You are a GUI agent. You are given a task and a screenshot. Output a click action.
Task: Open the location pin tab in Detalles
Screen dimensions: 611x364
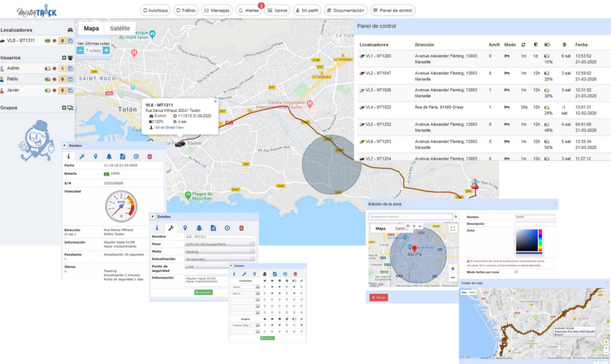(x=96, y=157)
